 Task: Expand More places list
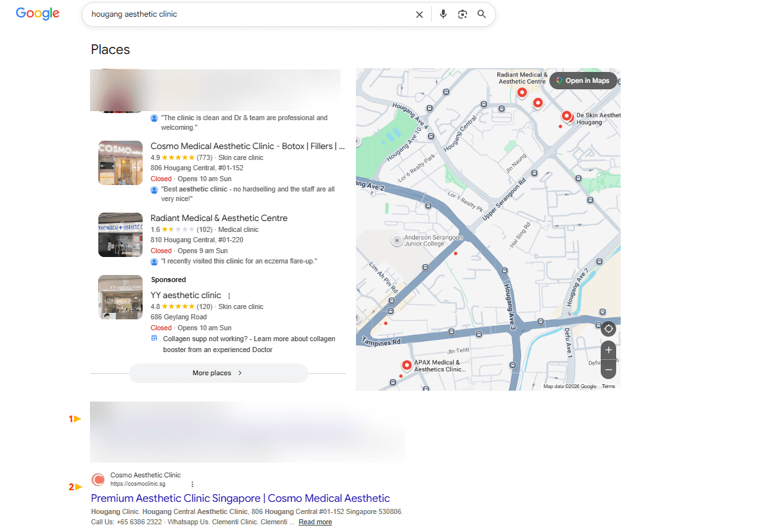coord(218,373)
